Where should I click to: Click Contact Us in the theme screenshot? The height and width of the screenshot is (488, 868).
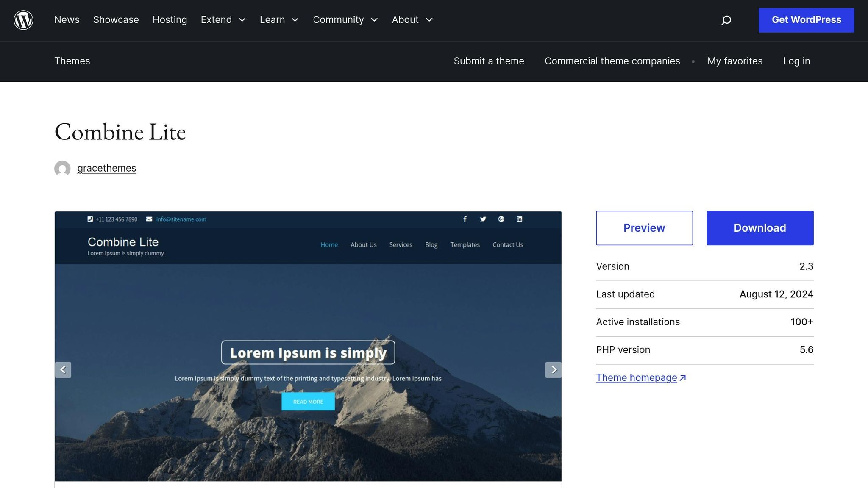[x=508, y=245]
